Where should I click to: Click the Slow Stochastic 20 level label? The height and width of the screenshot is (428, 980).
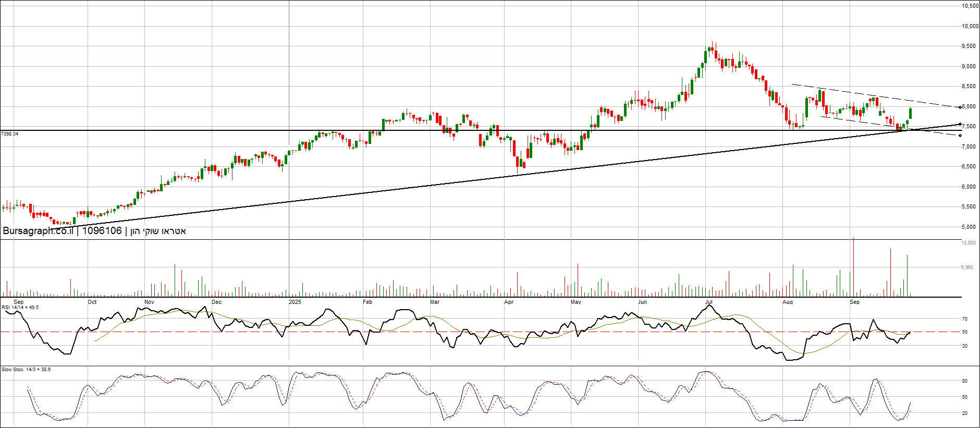(x=965, y=413)
